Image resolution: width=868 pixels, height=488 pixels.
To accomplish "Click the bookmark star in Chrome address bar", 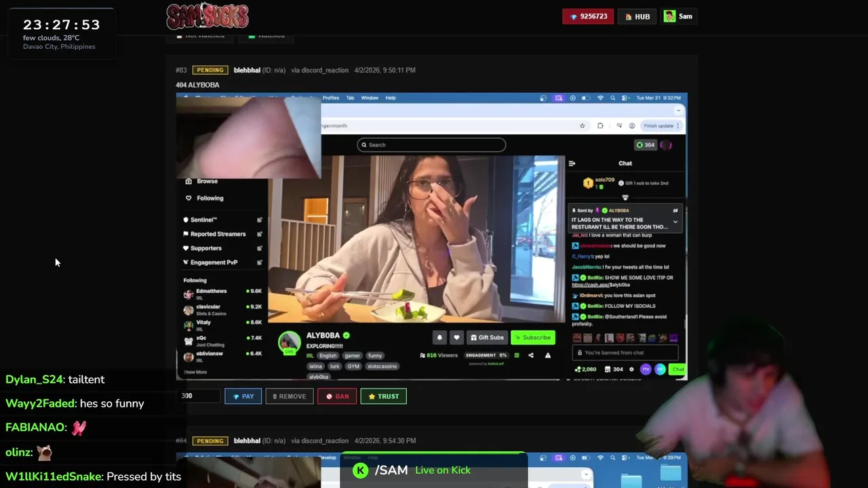I will tap(582, 125).
